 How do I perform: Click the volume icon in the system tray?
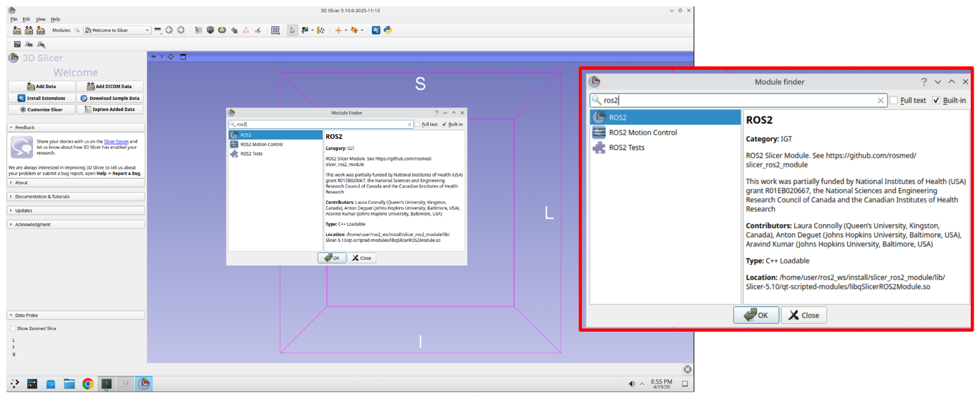pos(632,384)
